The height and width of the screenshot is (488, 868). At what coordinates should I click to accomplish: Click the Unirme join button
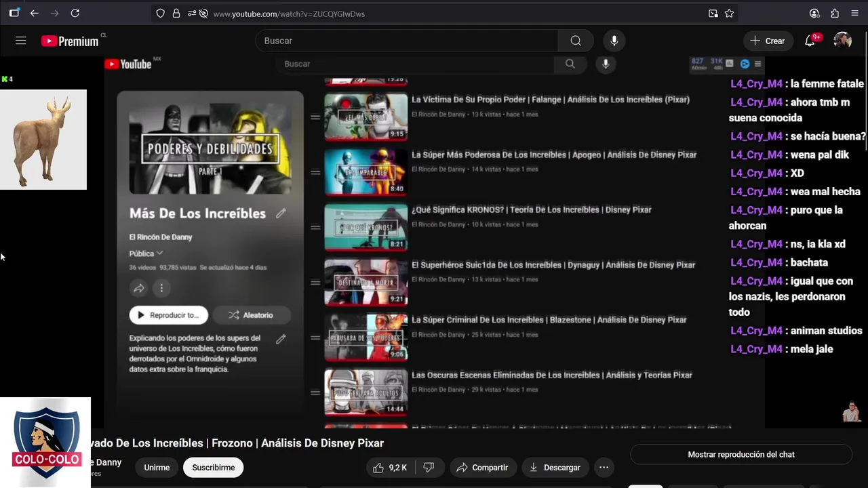(157, 468)
